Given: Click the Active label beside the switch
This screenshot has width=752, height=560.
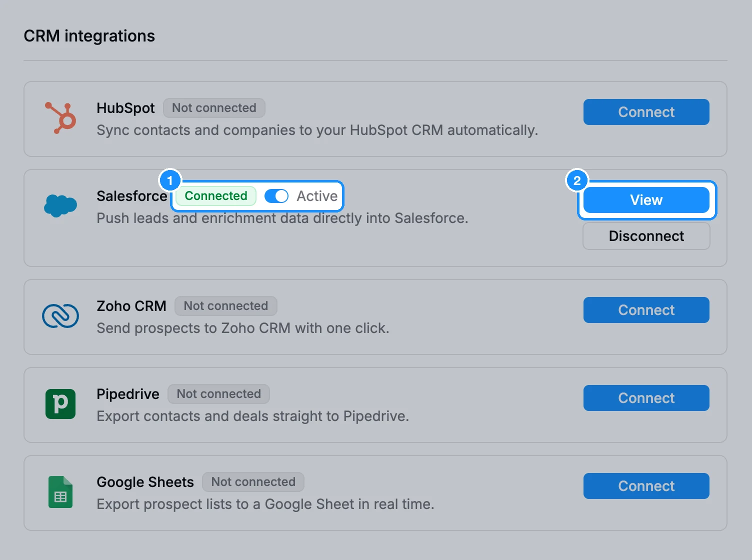Looking at the screenshot, I should (317, 196).
